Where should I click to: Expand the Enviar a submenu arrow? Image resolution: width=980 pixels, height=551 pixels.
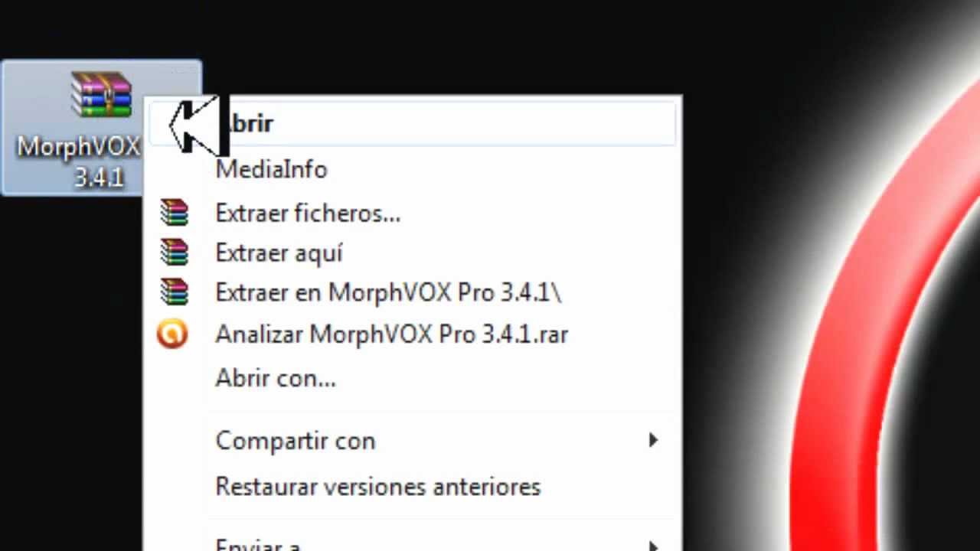point(653,546)
